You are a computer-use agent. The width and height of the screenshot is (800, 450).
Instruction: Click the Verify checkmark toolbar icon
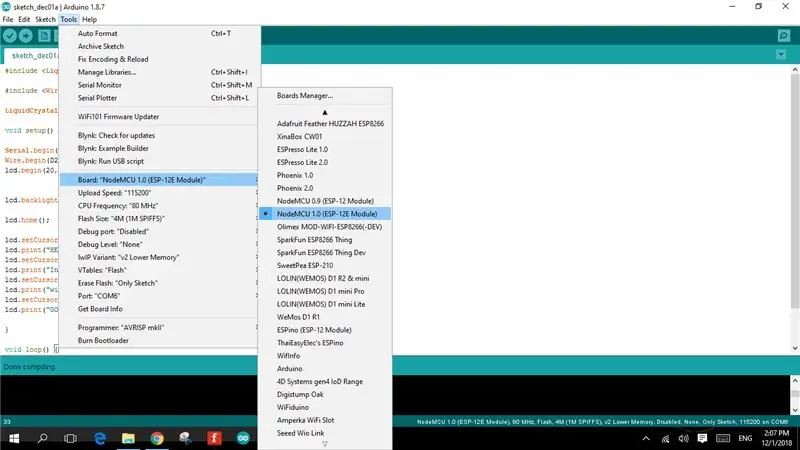[10, 36]
